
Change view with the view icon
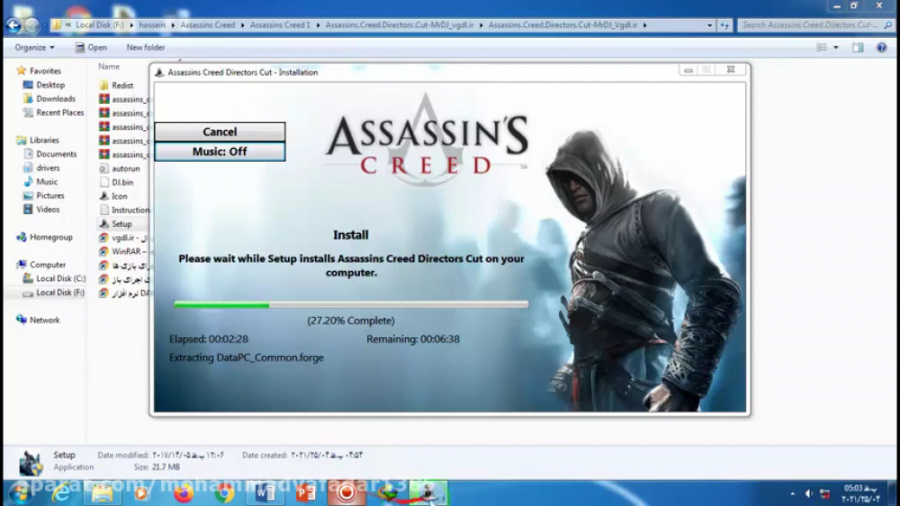click(822, 48)
